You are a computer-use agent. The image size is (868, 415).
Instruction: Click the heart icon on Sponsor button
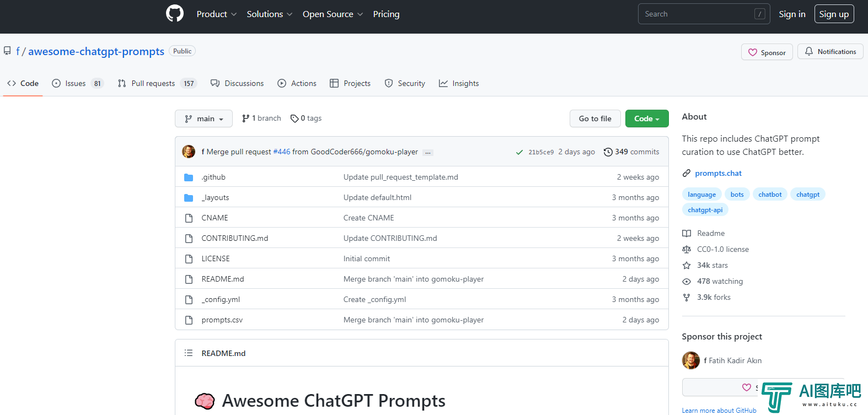753,53
